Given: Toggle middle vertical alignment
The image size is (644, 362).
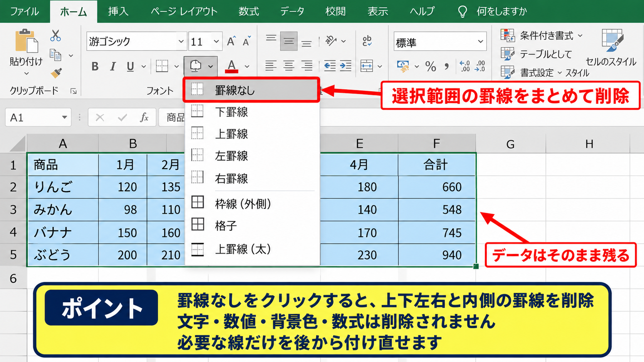Looking at the screenshot, I should (x=288, y=41).
